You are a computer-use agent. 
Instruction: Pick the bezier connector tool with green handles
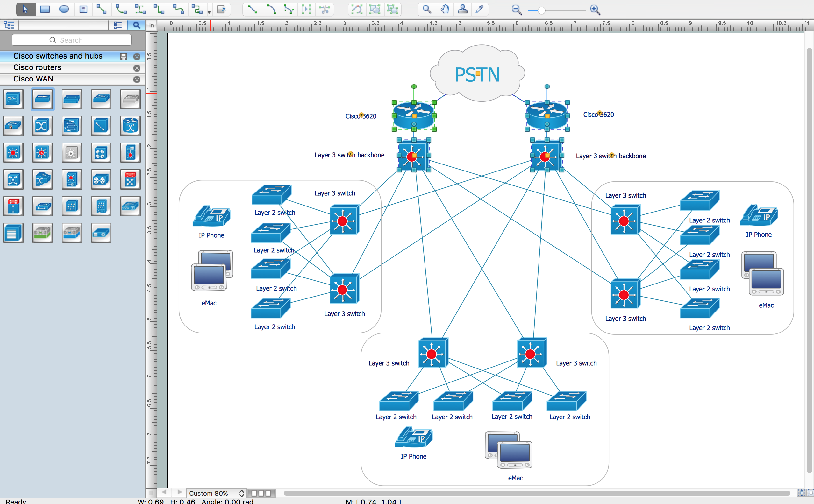coord(140,9)
